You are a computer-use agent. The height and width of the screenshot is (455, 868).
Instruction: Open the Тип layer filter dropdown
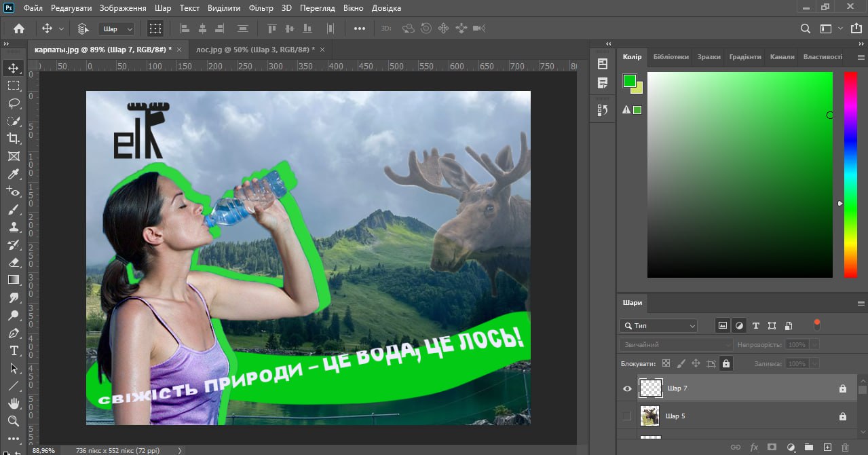[x=658, y=326]
